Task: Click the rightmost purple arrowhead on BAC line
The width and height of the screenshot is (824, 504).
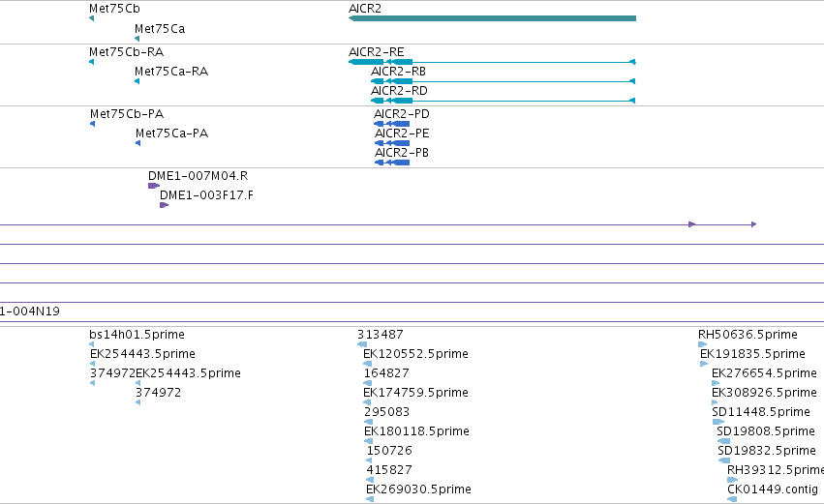Action: coord(754,224)
